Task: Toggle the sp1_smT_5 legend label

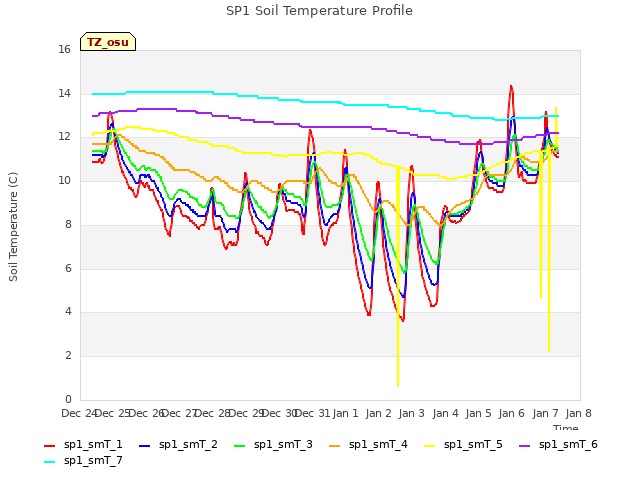Action: point(473,444)
